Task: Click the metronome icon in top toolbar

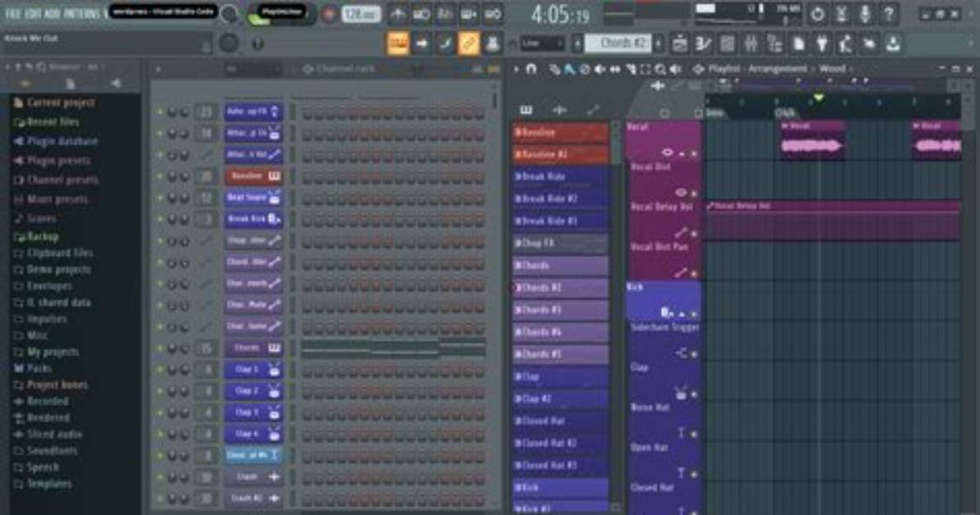Action: tap(397, 13)
